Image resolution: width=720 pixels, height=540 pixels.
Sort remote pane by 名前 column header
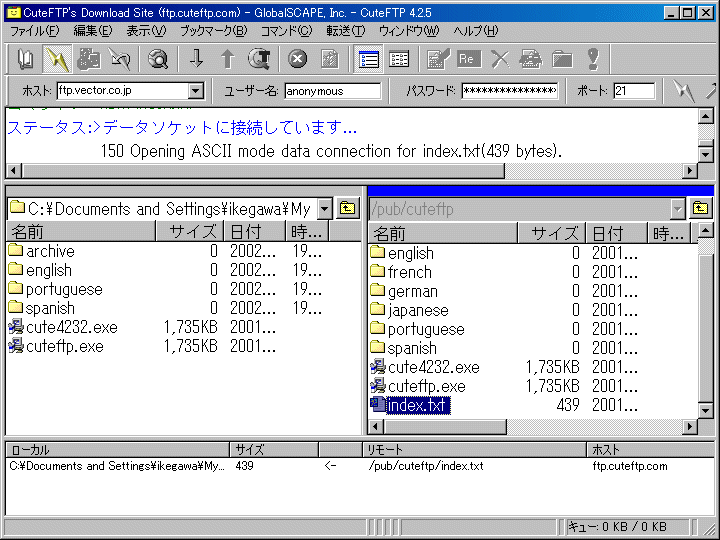[x=443, y=234]
